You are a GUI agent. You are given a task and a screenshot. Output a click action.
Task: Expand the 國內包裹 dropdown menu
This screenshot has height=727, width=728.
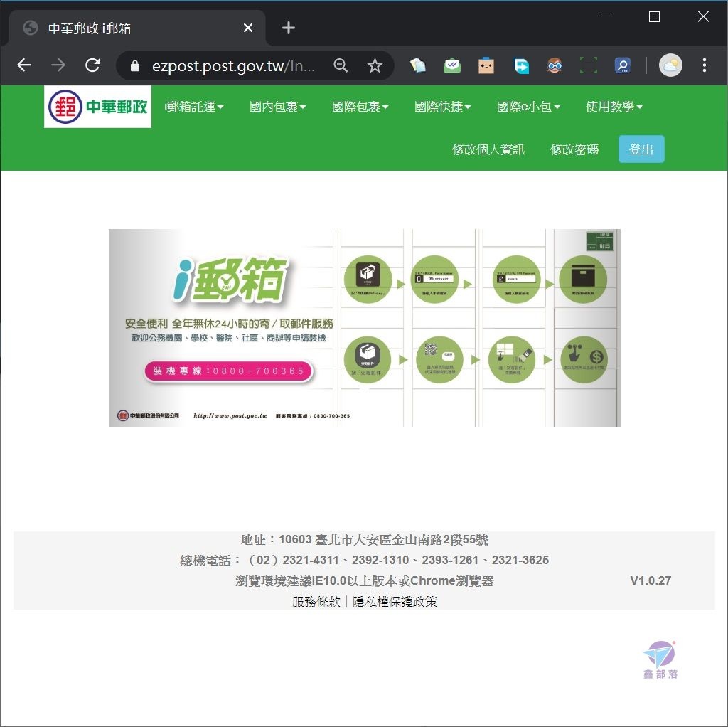tap(278, 107)
